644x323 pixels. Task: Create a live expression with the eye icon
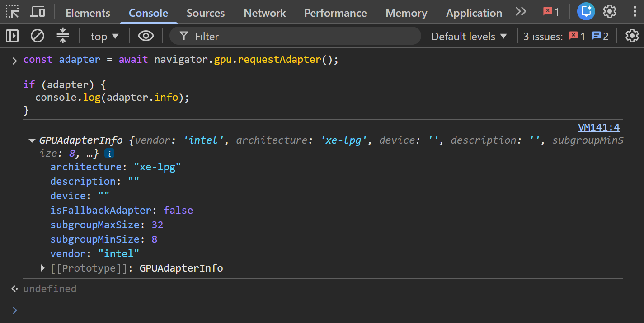click(146, 36)
